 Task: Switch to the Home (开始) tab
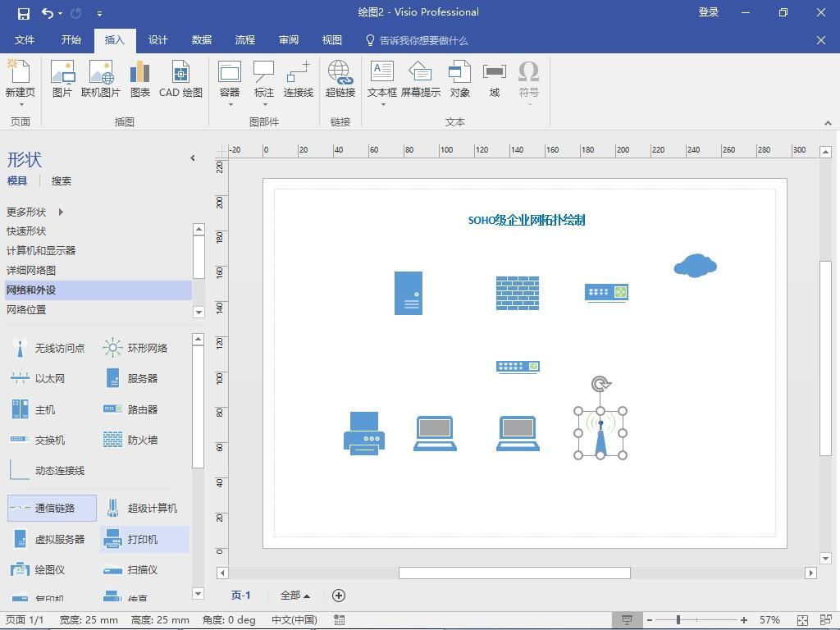coord(71,40)
